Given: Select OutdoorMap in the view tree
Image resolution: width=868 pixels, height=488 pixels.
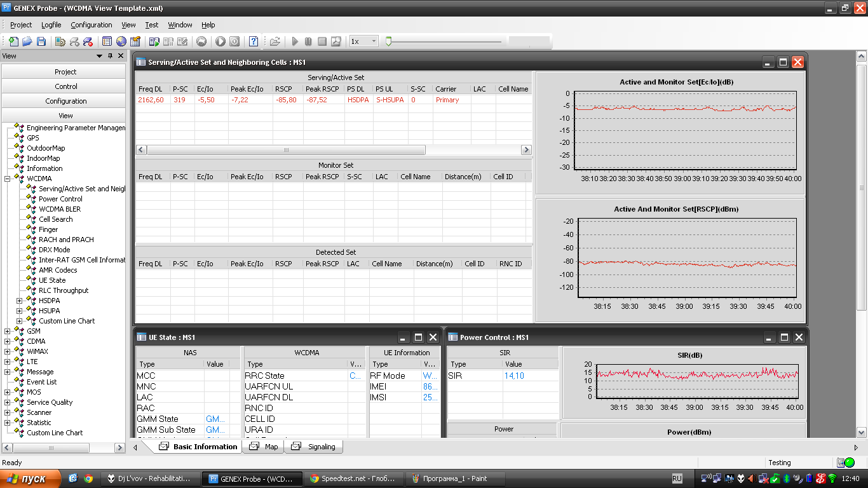Looking at the screenshot, I should 46,148.
